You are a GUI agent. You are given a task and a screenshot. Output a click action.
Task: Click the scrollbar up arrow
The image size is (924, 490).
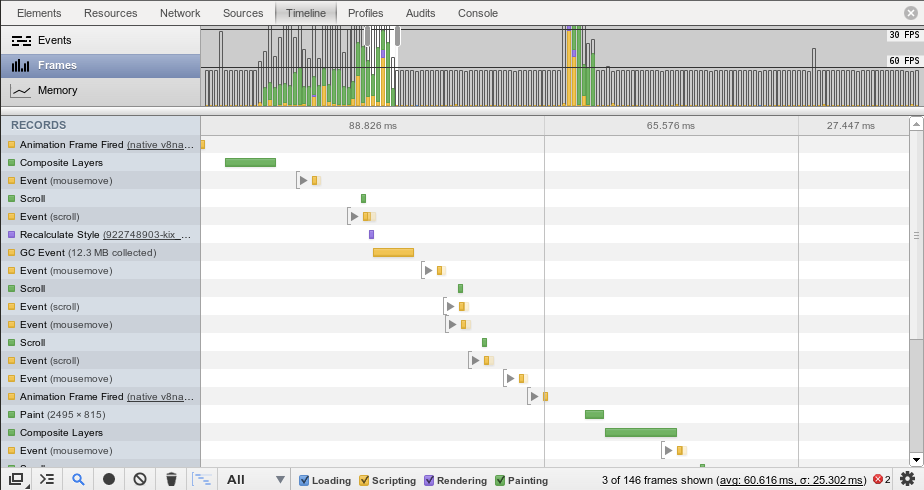pos(916,124)
